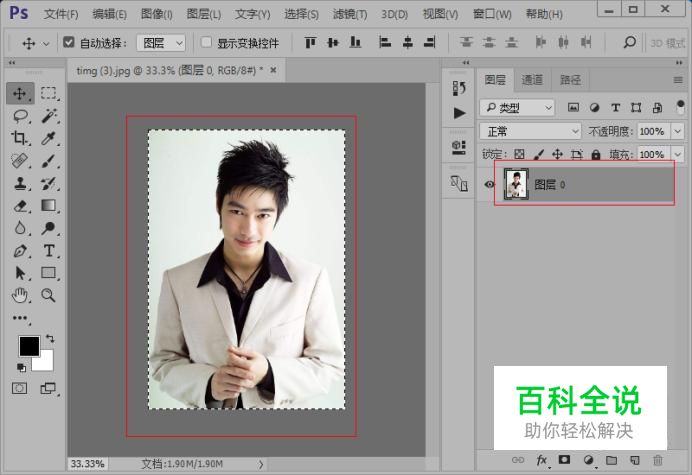
Task: Turn layer filtering on or off
Action: click(680, 106)
